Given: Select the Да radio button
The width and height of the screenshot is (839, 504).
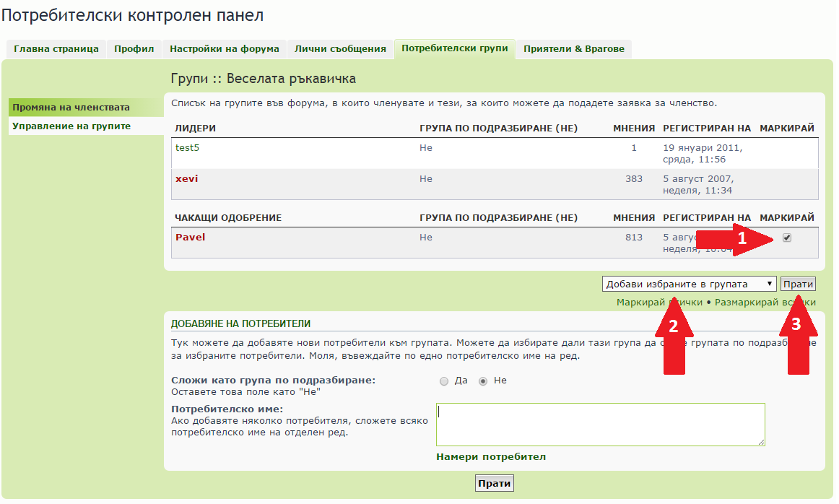Looking at the screenshot, I should click(x=444, y=381).
